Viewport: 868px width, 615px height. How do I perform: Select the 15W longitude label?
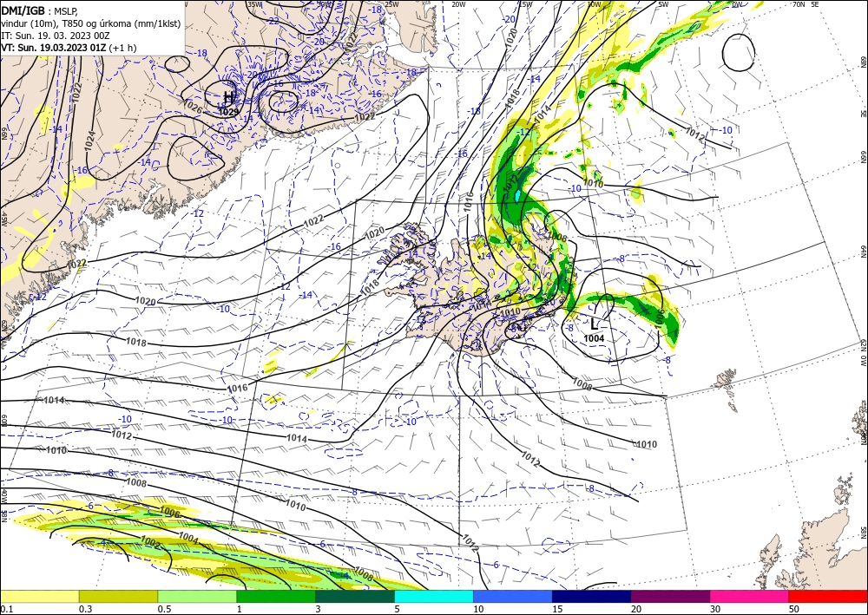tap(525, 4)
